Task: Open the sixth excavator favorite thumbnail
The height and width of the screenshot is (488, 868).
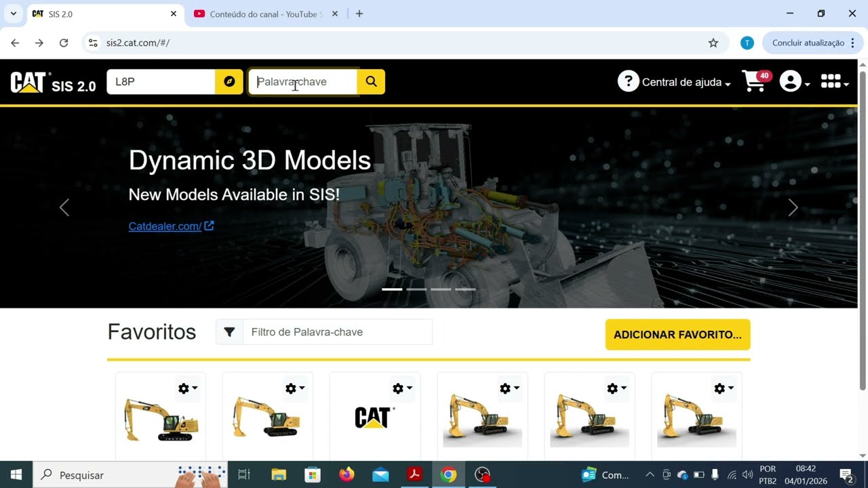Action: point(696,420)
